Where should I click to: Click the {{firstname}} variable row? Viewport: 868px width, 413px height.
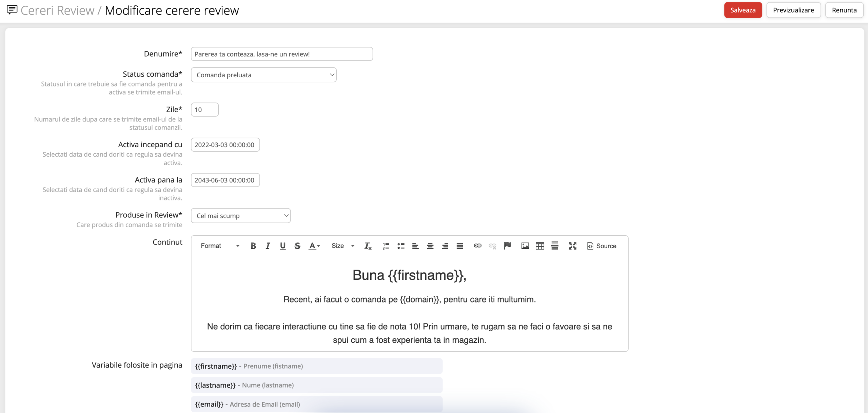coord(317,366)
